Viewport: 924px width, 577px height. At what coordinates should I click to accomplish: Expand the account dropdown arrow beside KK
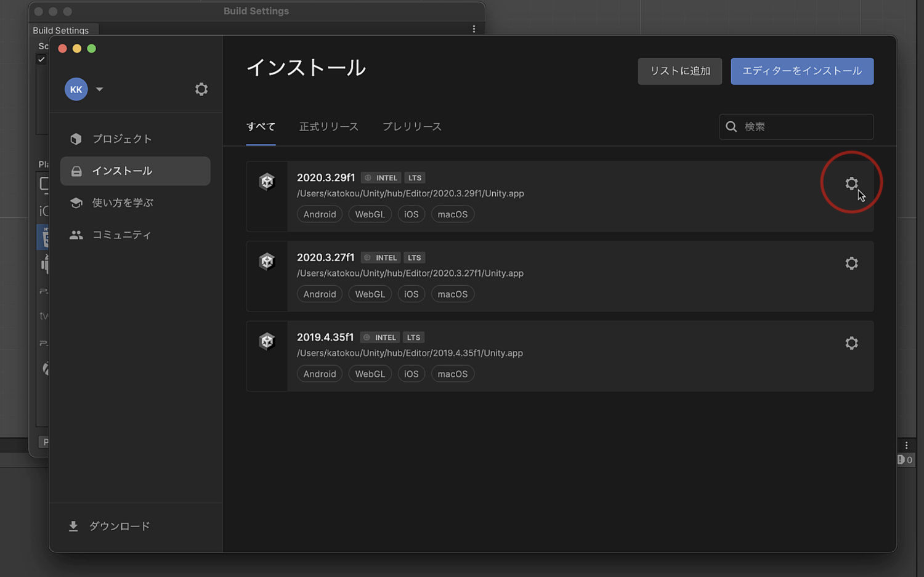(x=99, y=89)
